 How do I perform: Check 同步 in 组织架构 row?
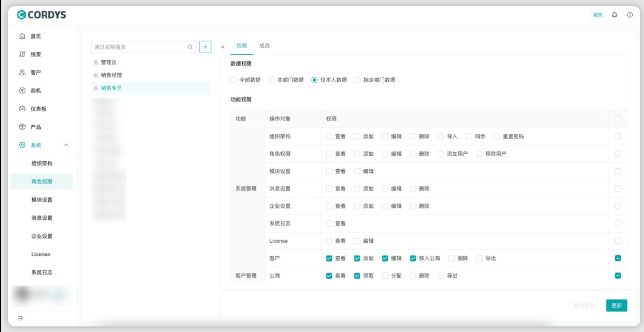(469, 136)
